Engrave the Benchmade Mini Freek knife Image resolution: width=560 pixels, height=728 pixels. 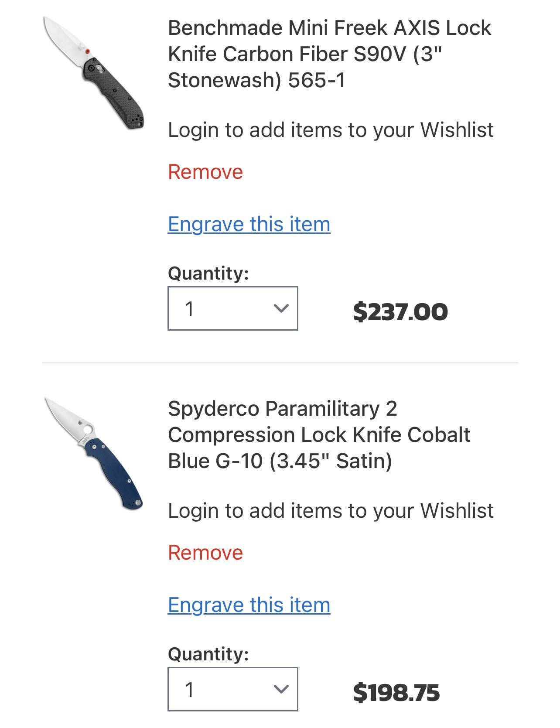pyautogui.click(x=249, y=224)
